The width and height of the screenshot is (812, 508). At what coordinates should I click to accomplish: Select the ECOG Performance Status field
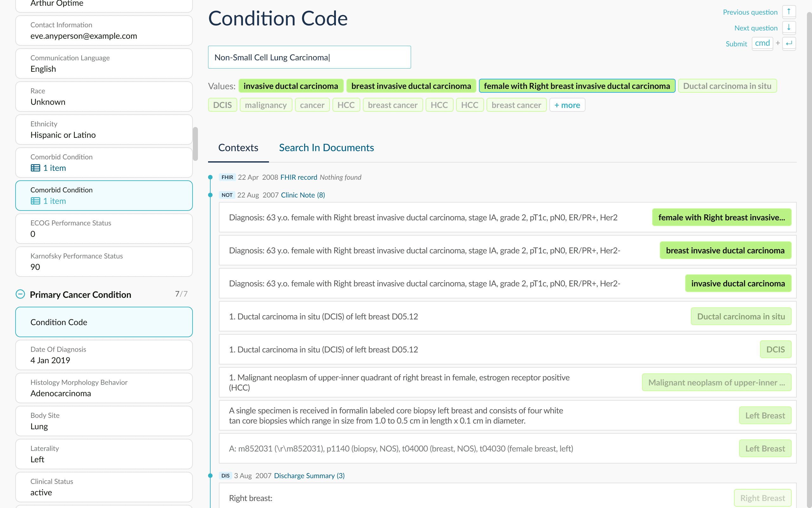(x=104, y=229)
